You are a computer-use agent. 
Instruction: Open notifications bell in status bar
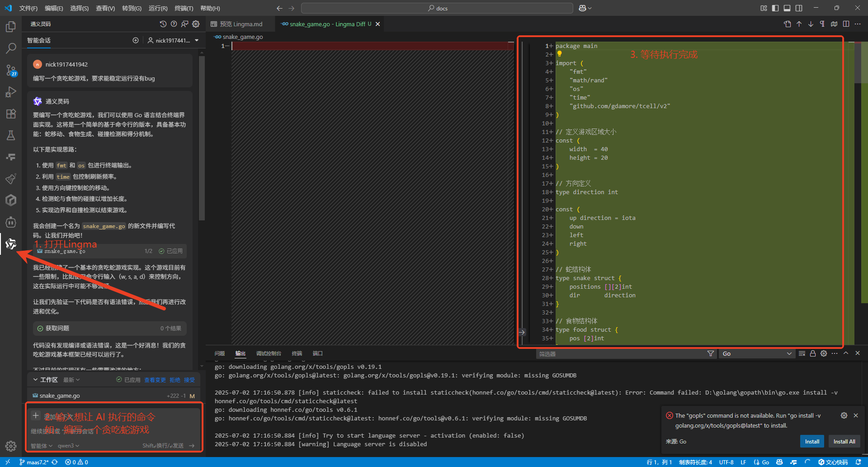[859, 462]
